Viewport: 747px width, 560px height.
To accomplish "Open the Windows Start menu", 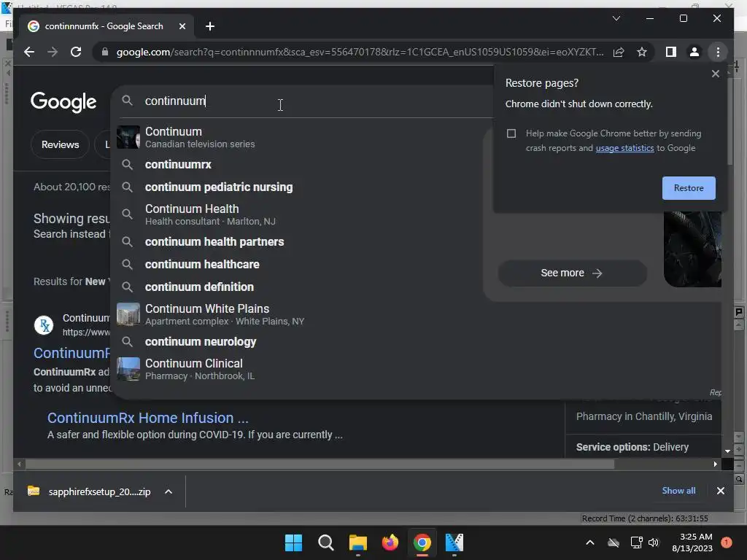I will [x=293, y=542].
